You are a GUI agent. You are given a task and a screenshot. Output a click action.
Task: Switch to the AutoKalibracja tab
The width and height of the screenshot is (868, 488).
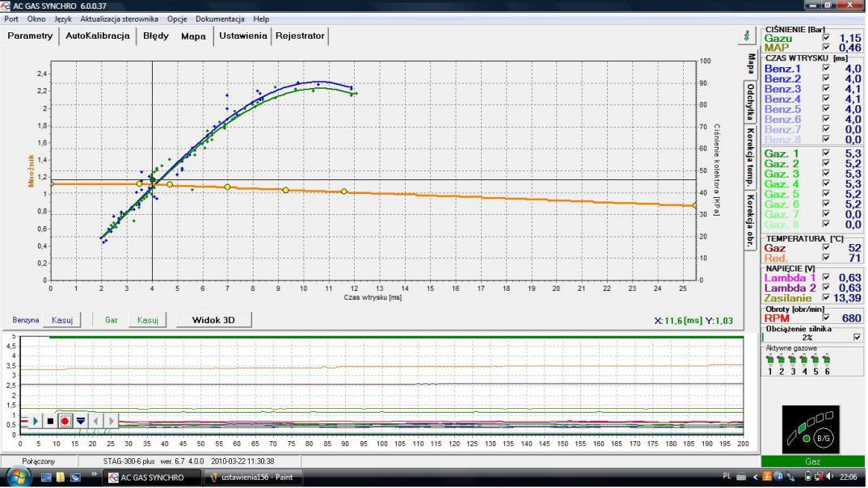[x=97, y=36]
